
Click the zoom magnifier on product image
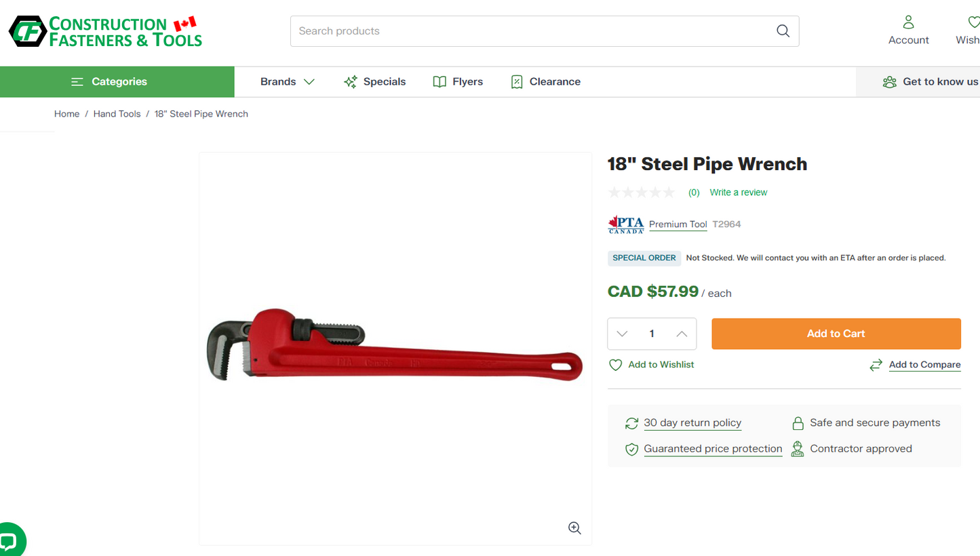(574, 528)
